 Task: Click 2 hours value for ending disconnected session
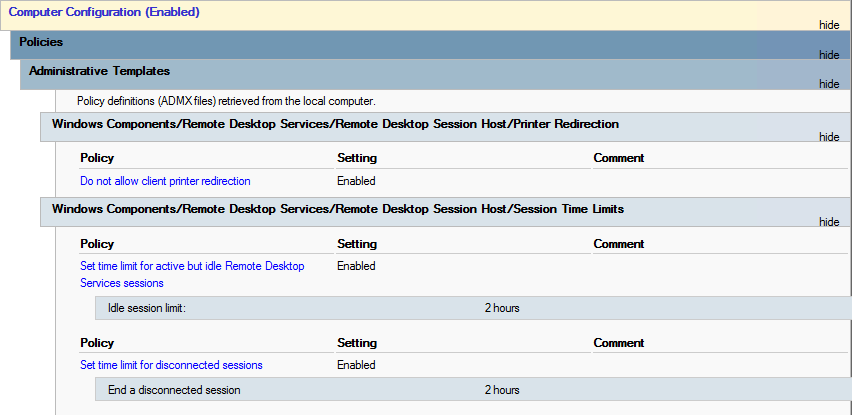[x=502, y=390]
